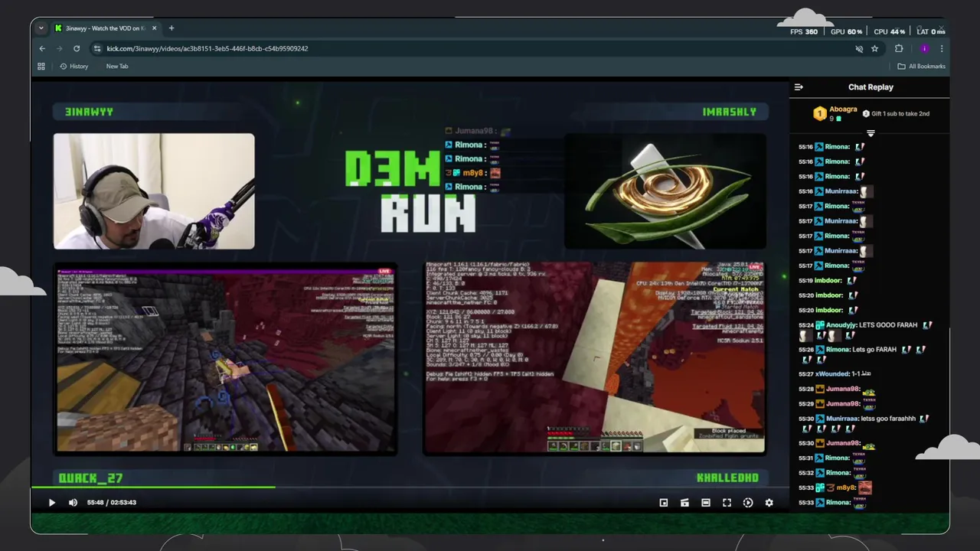Click the muted site sound icon
Image resolution: width=980 pixels, height=551 pixels.
(859, 48)
